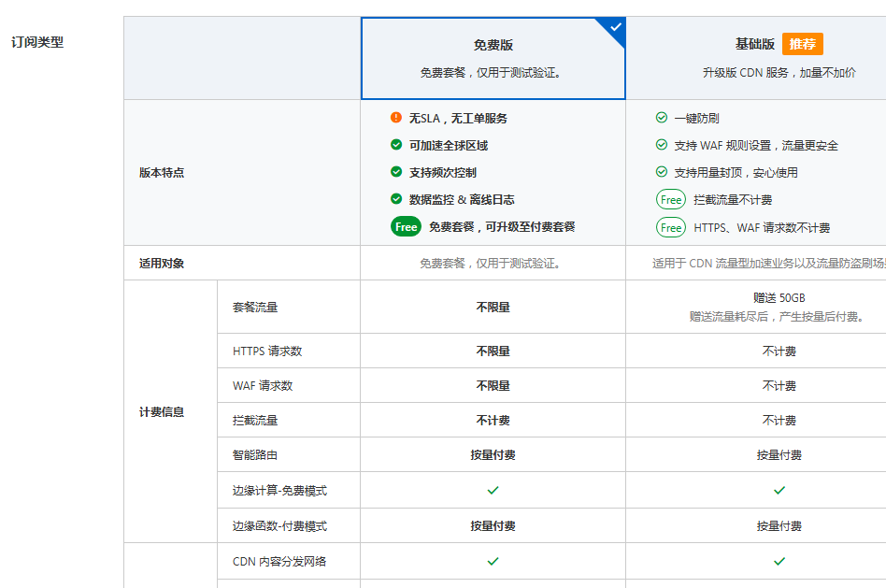Toggle the 边缘计算-免费模式 checkmark under 基础版
This screenshot has width=886, height=588.
(x=780, y=490)
